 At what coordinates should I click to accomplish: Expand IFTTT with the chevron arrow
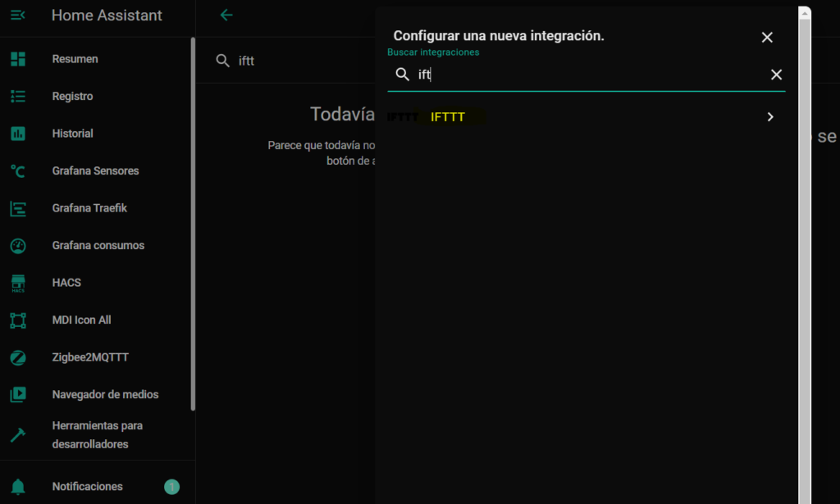click(770, 116)
